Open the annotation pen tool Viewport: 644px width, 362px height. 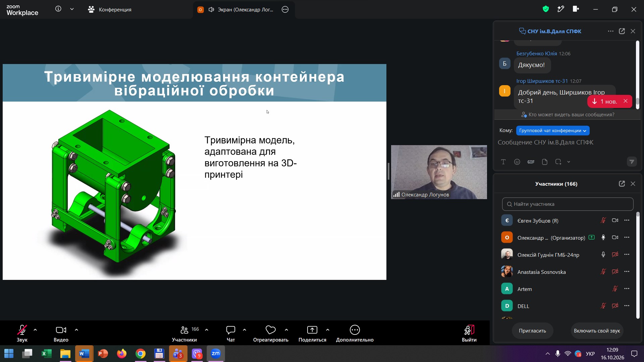coord(561,9)
